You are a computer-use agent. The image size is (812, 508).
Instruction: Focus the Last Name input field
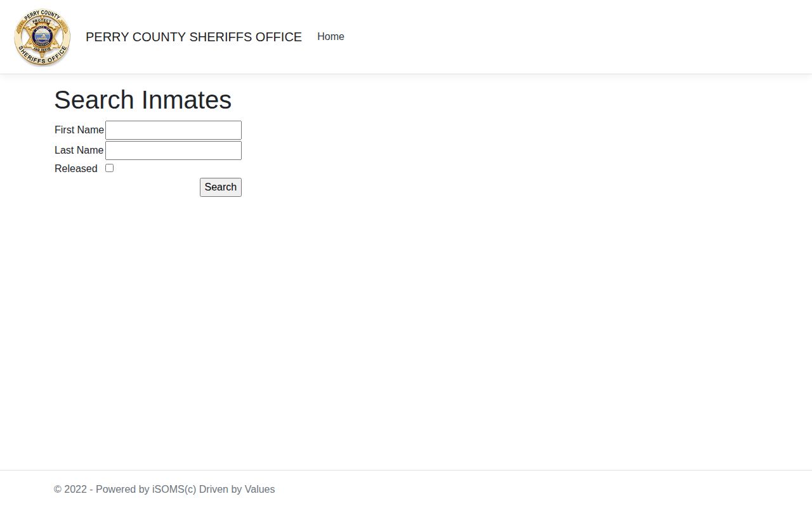[x=173, y=150]
